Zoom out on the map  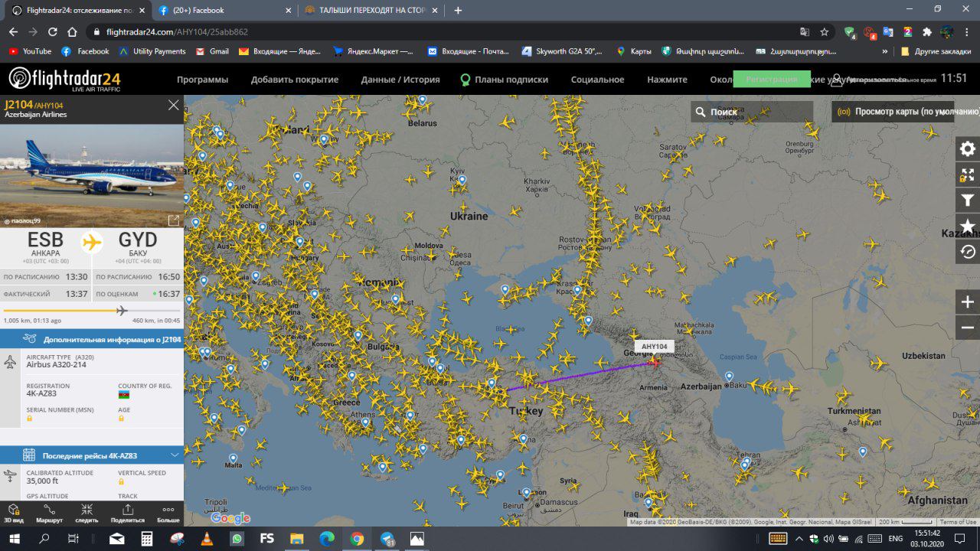click(968, 328)
